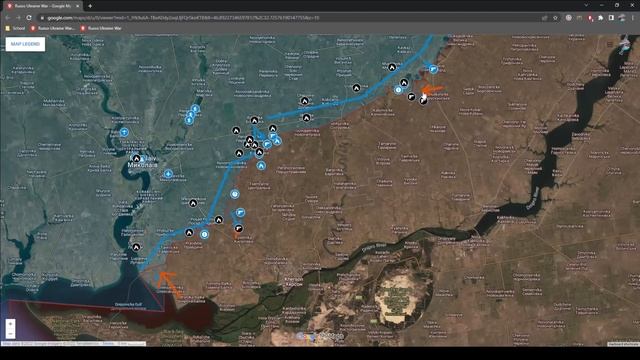Open the tab search chevron

(x=587, y=5)
